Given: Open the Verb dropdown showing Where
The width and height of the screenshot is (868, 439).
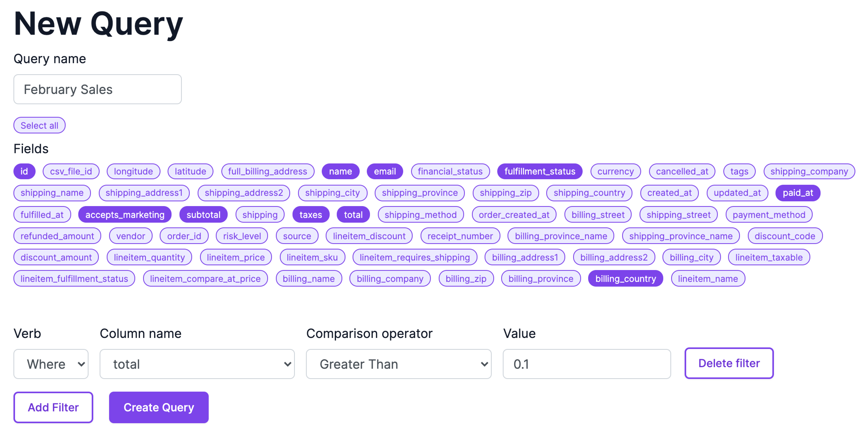Looking at the screenshot, I should [51, 364].
